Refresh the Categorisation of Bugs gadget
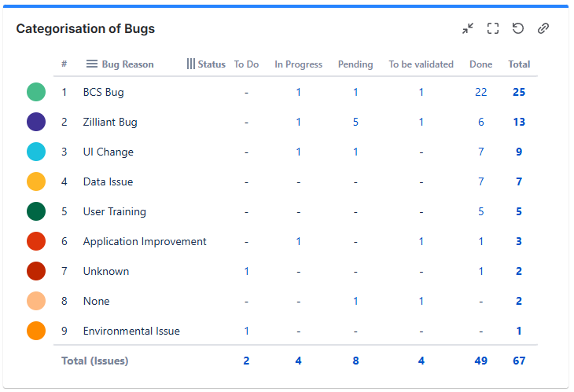The width and height of the screenshot is (574, 392). pos(518,28)
